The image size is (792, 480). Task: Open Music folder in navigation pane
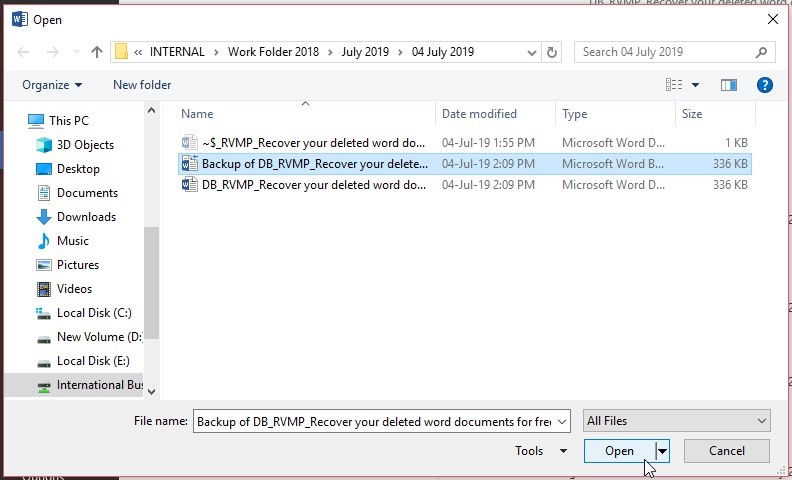point(63,241)
